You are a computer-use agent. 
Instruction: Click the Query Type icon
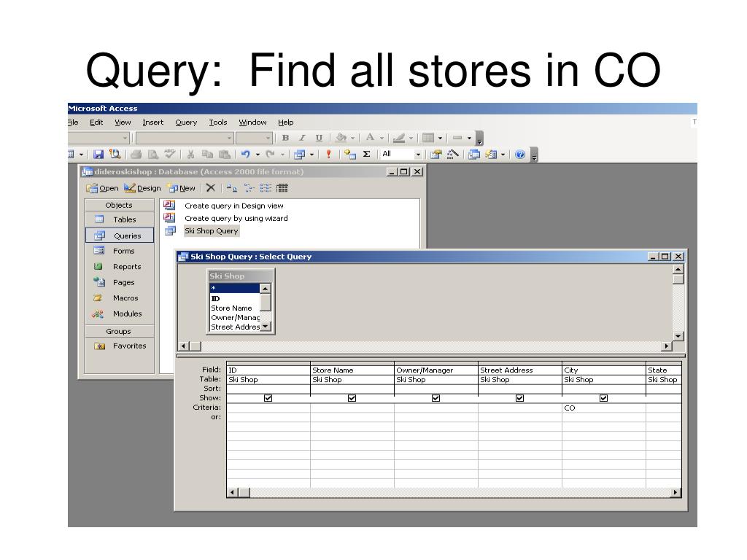300,155
